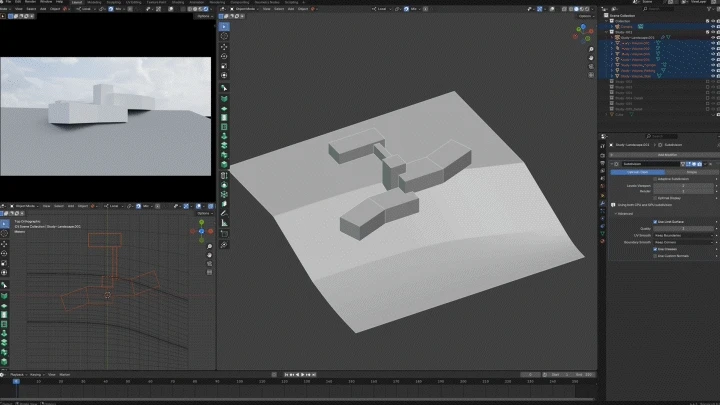Open Subdivision modifier extra options dropdown arrow
Screen dimensions: 720x405
[705, 164]
